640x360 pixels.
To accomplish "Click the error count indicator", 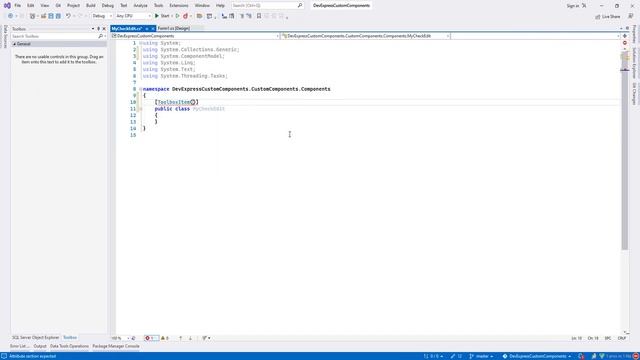I will 151,338.
